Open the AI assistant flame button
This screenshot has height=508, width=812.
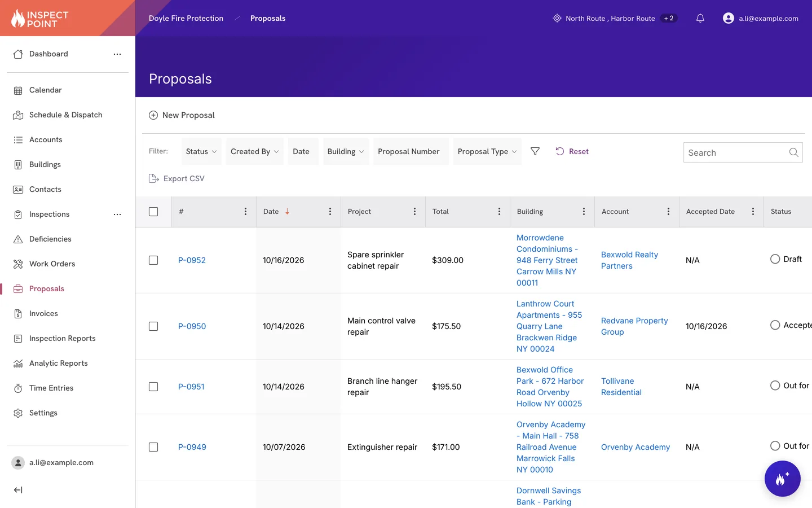click(x=782, y=479)
